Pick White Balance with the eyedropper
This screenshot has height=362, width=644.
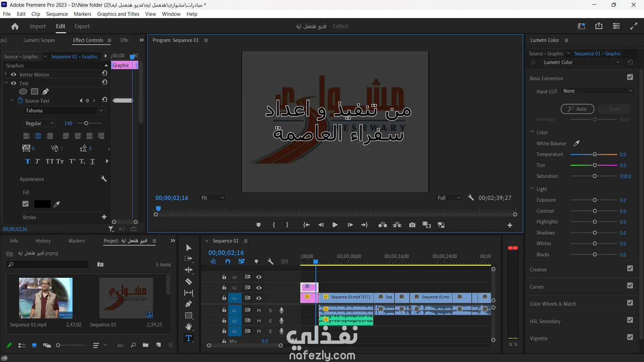click(577, 144)
